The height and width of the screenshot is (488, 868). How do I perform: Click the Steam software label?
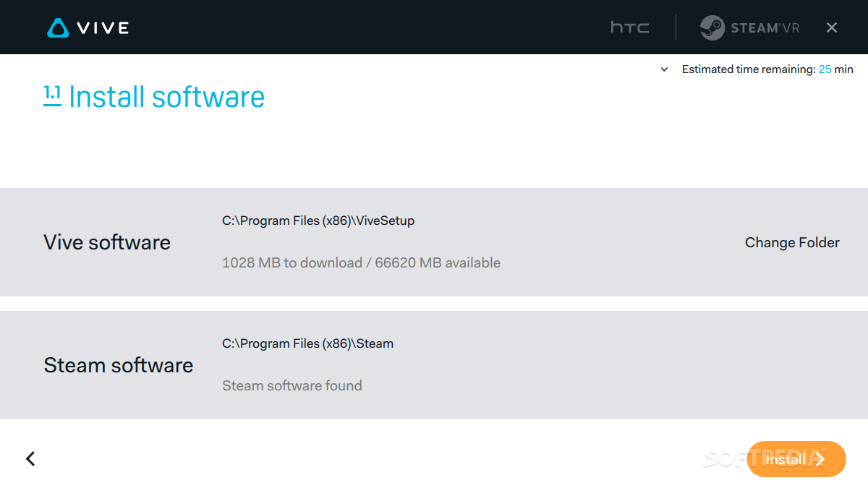pos(118,365)
